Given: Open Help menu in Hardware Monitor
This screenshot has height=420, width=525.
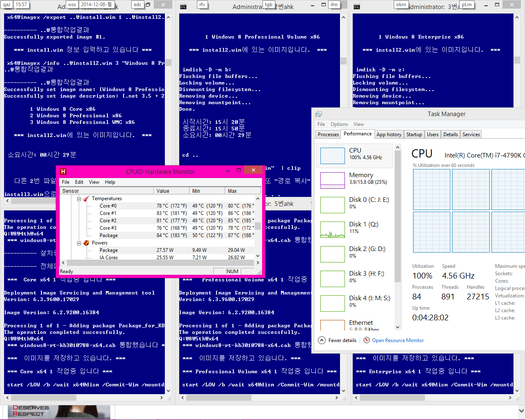Looking at the screenshot, I should coord(110,182).
